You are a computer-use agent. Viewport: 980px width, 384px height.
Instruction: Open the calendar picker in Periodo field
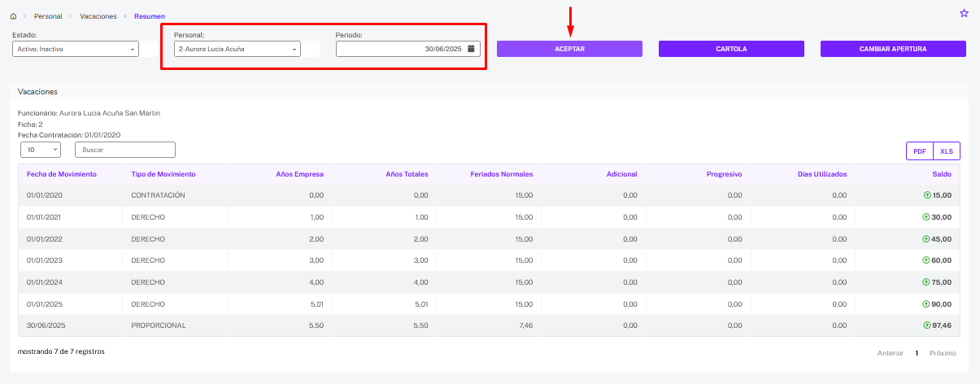click(x=471, y=49)
